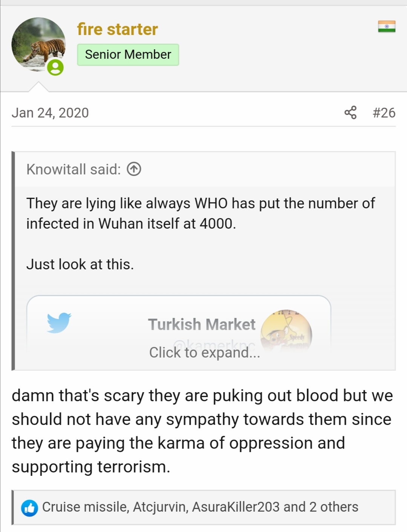Click the tiger avatar image

38,44
